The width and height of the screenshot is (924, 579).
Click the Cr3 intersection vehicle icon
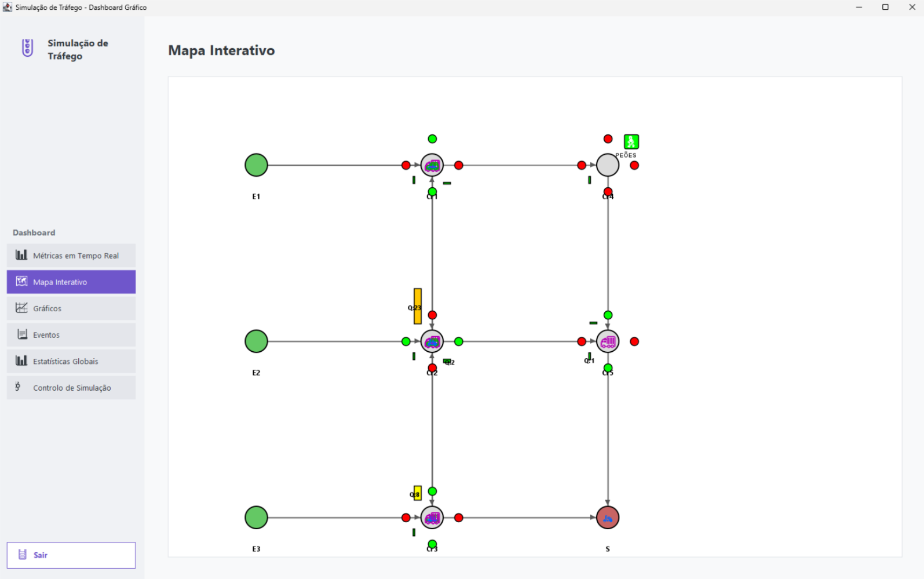click(x=432, y=518)
